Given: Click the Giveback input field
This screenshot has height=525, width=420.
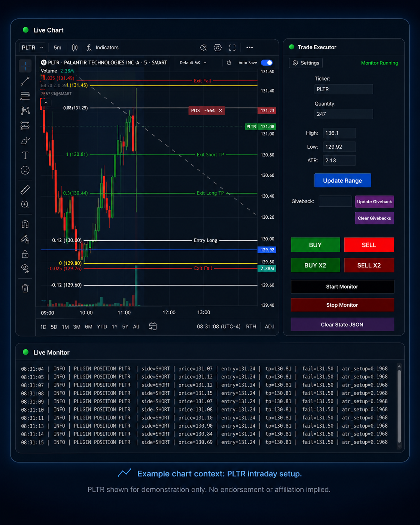Looking at the screenshot, I should pyautogui.click(x=335, y=201).
